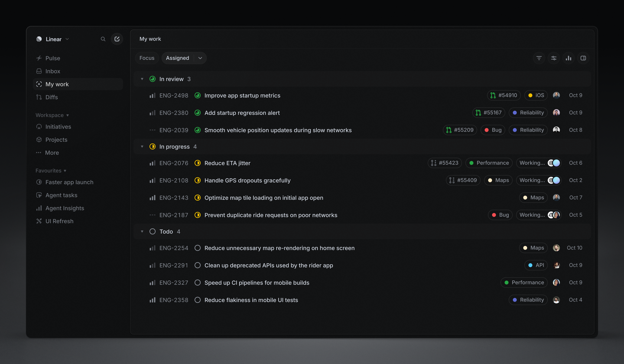The height and width of the screenshot is (364, 624).
Task: Open Pulse in sidebar
Action: pyautogui.click(x=78, y=58)
